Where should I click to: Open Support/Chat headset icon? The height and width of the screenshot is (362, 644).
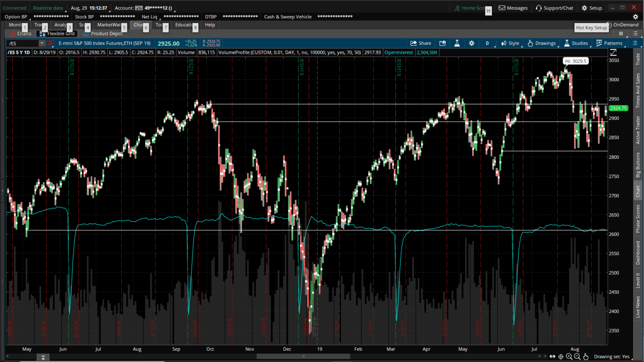click(x=539, y=8)
